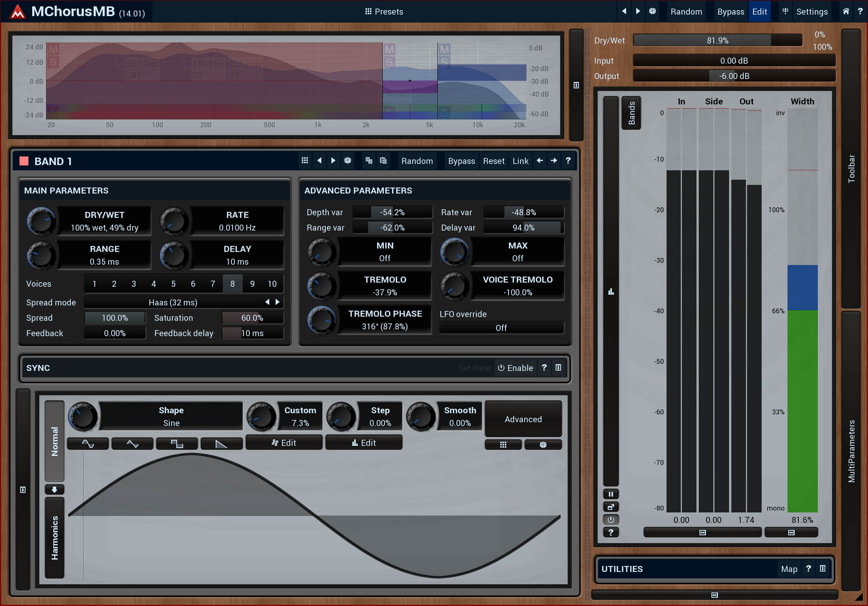
Task: Toggle meters power button
Action: tap(610, 520)
